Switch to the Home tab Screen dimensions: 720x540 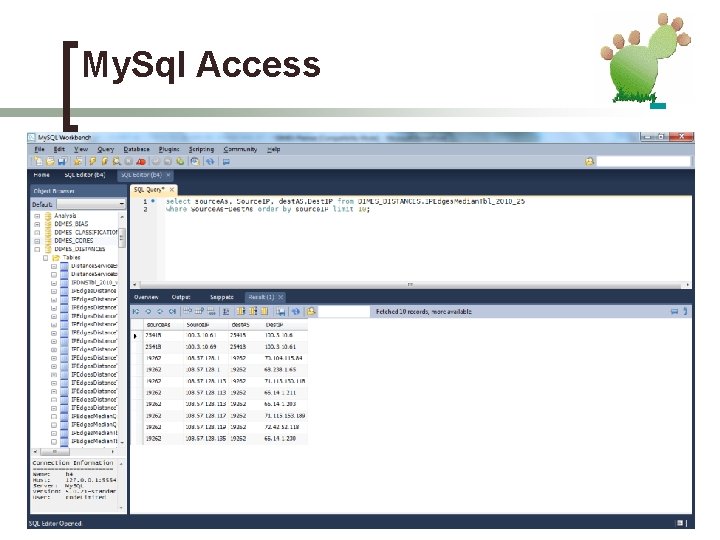(41, 175)
